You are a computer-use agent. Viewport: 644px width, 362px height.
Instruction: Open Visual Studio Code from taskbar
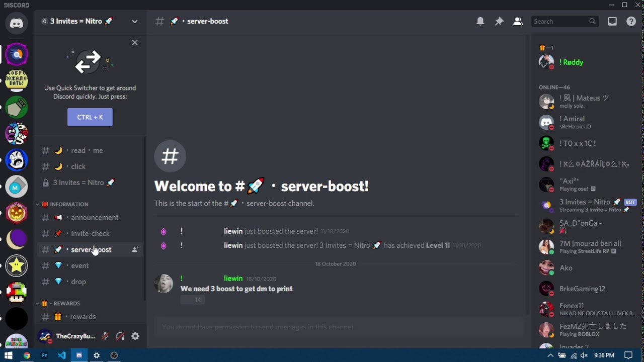click(62, 355)
